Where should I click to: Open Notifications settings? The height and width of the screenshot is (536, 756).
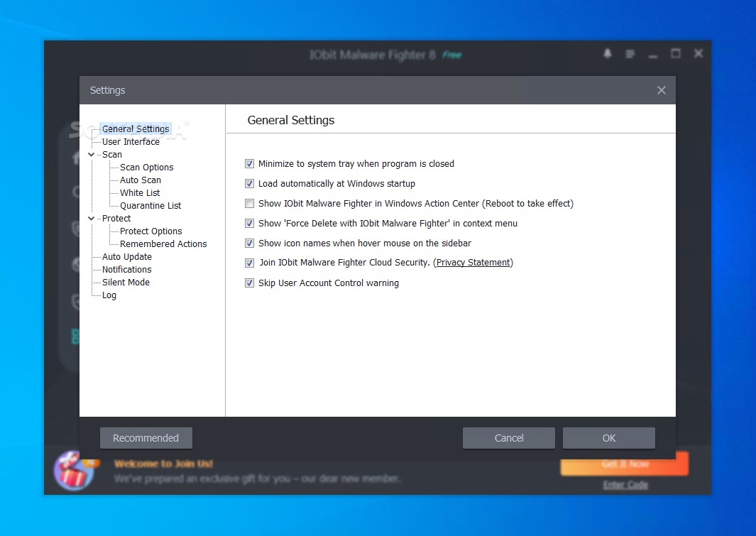coord(127,270)
